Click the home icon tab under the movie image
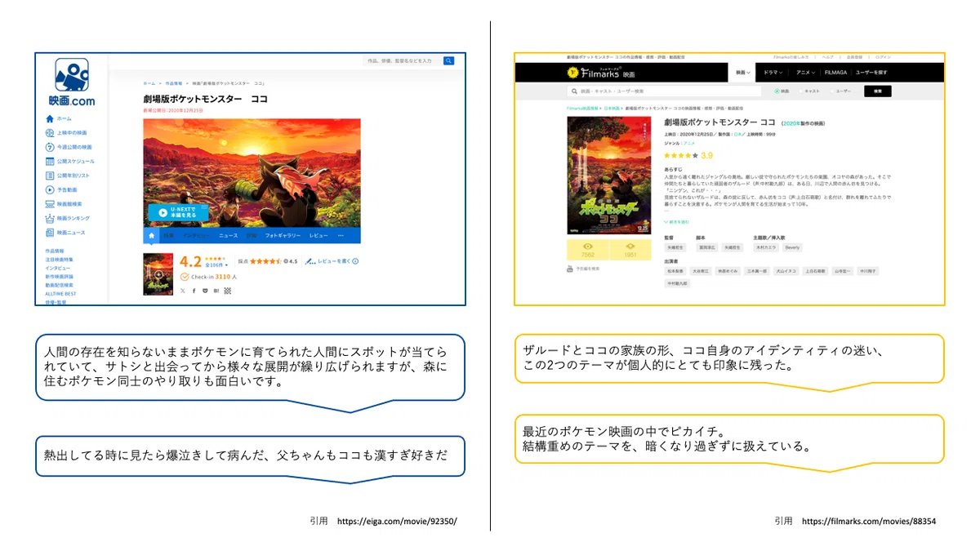This screenshot has height=551, width=980. coord(152,235)
